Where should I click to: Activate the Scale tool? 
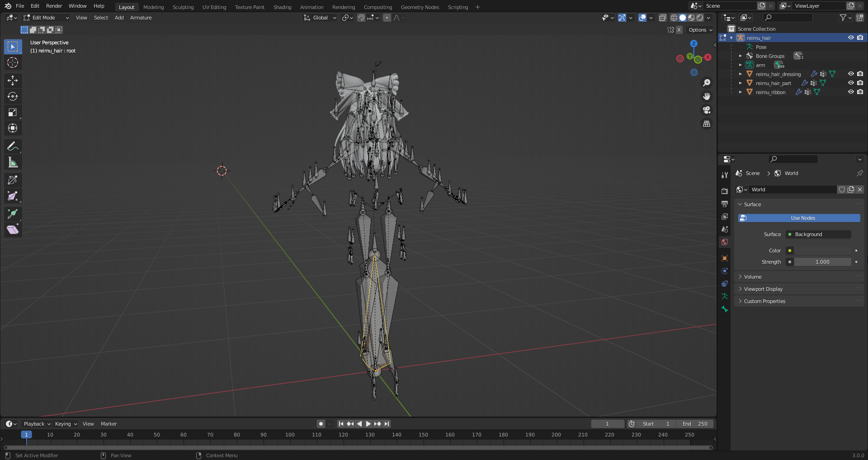coord(13,112)
